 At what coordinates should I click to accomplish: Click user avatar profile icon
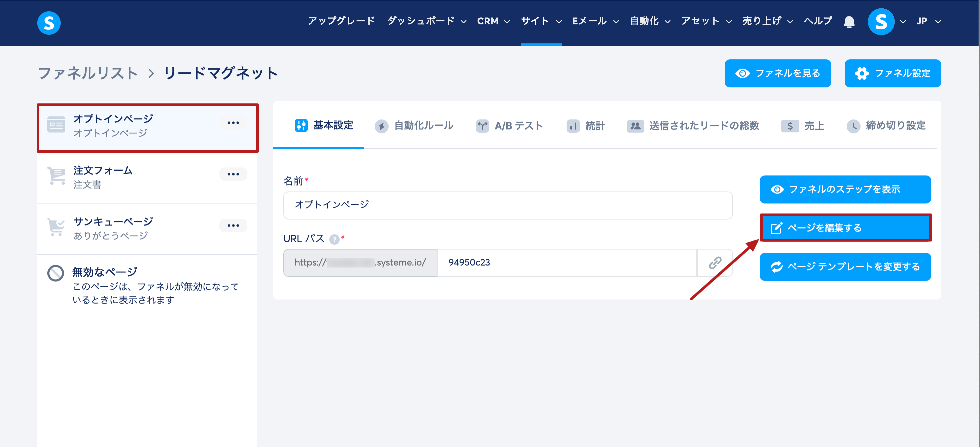[x=880, y=22]
